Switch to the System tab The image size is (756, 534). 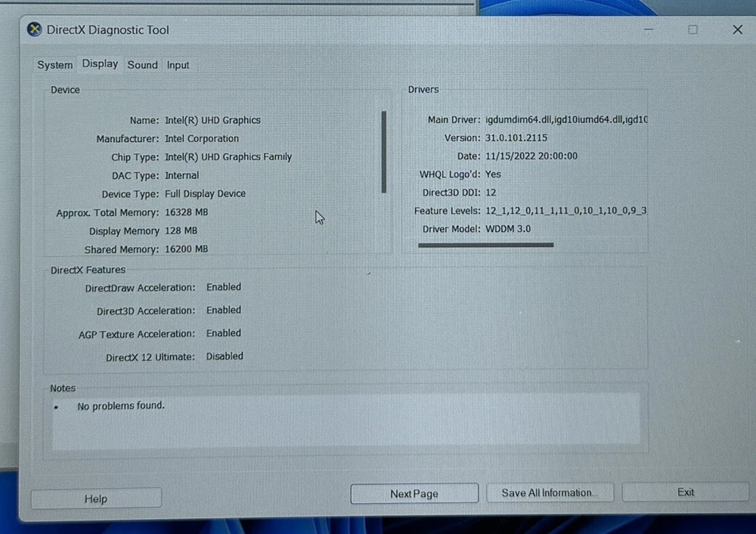(x=55, y=65)
